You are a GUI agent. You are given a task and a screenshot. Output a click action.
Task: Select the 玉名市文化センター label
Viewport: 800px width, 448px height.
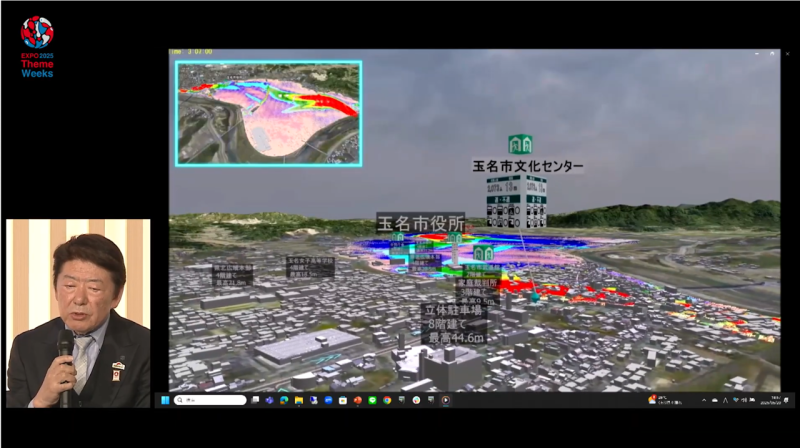pos(528,166)
